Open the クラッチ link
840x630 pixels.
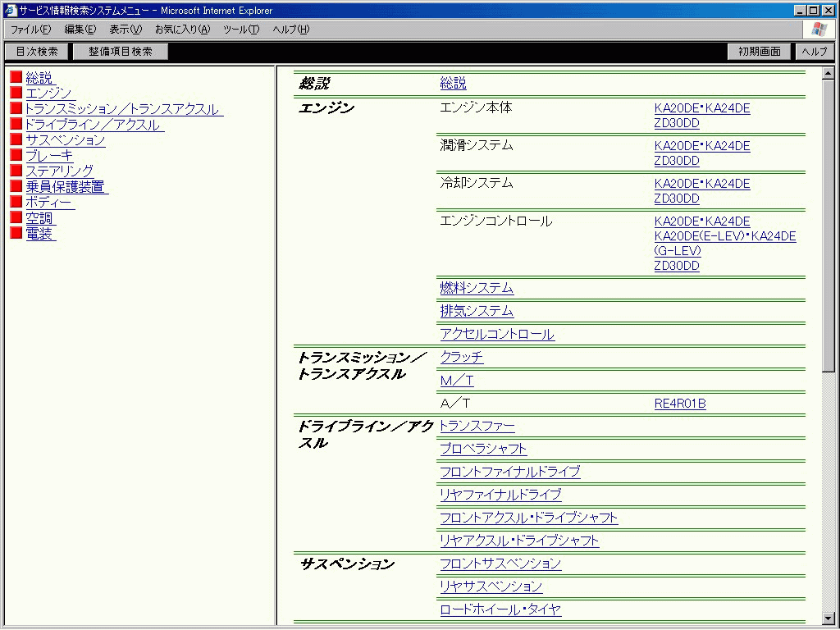pyautogui.click(x=462, y=357)
